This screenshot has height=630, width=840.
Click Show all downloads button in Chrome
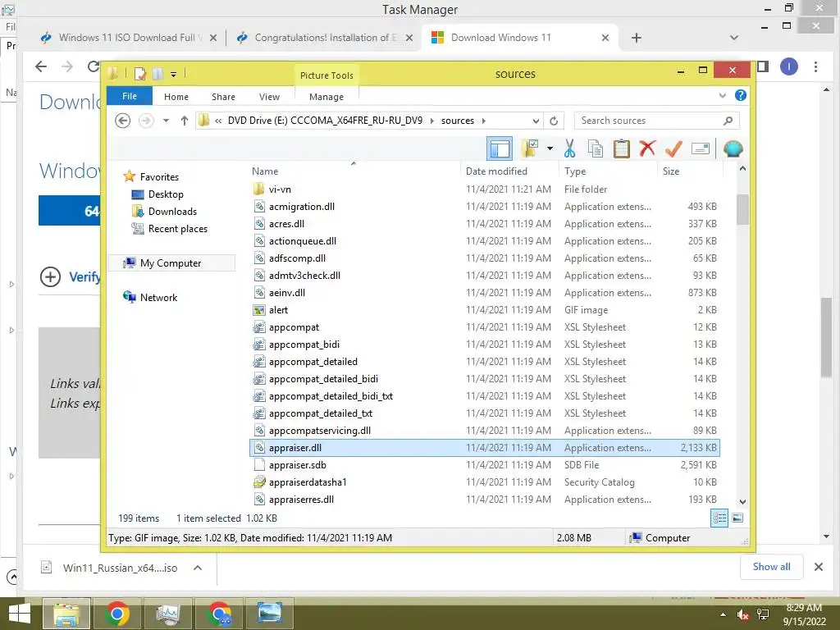(x=771, y=567)
